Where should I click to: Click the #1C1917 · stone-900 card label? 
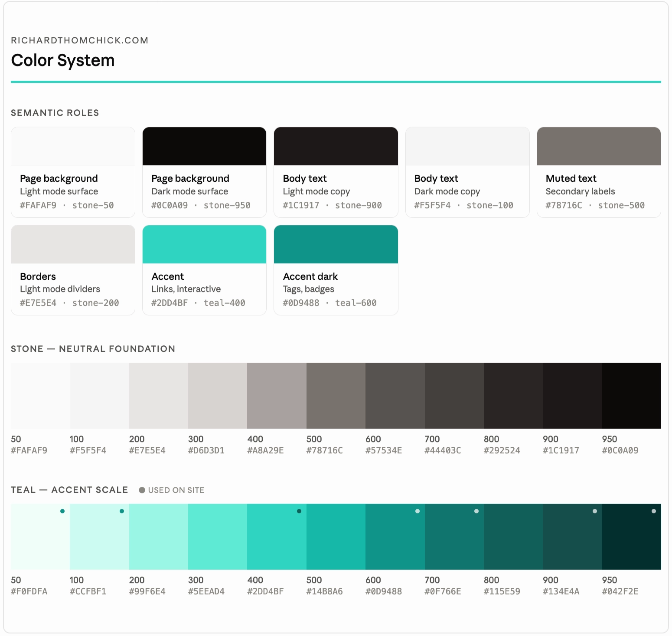(x=333, y=205)
